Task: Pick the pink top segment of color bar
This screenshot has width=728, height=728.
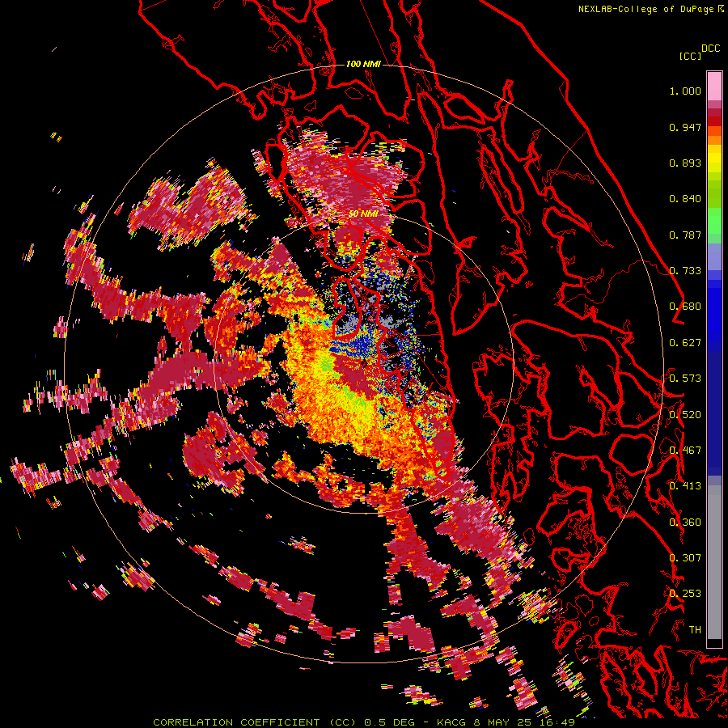Action: pyautogui.click(x=714, y=86)
